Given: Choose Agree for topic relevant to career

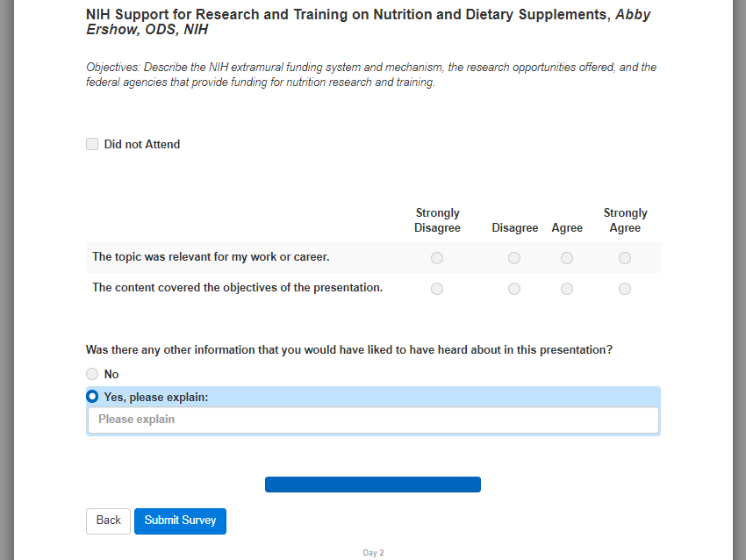Looking at the screenshot, I should [567, 258].
